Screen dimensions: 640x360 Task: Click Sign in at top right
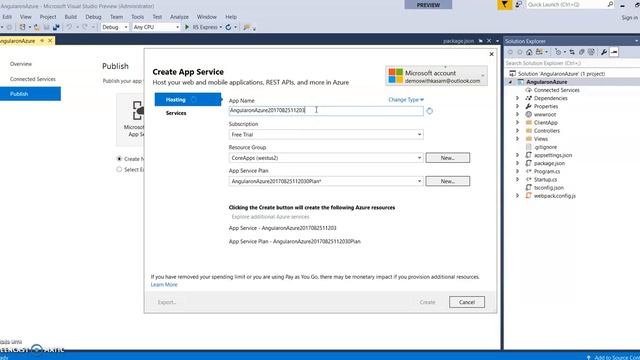pyautogui.click(x=629, y=18)
